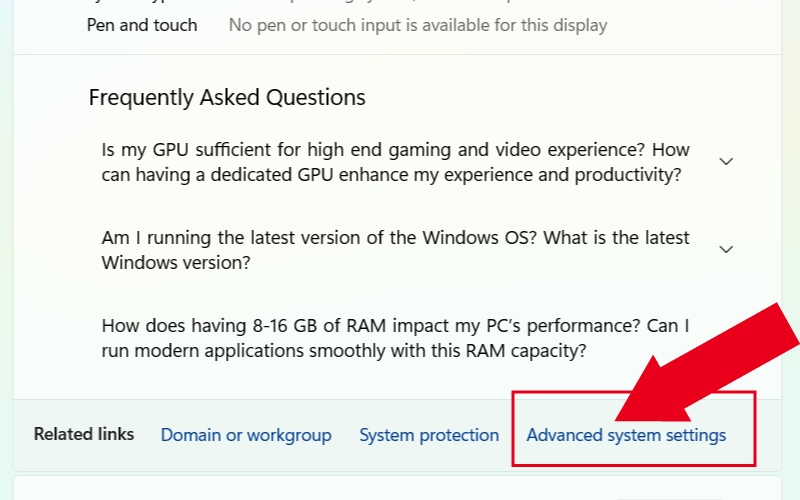This screenshot has width=800, height=500.
Task: Click the Pen and touch label
Action: (x=142, y=25)
